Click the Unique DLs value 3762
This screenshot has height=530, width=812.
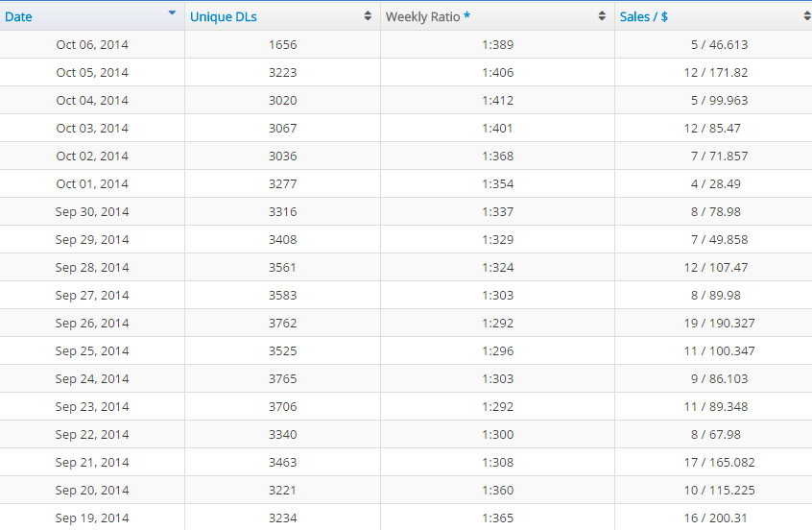tap(283, 324)
